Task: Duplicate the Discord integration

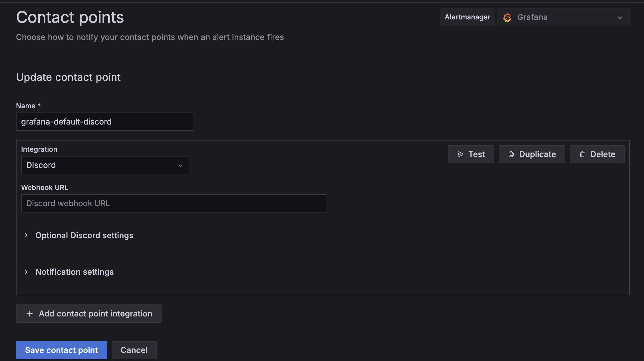Action: click(x=532, y=154)
